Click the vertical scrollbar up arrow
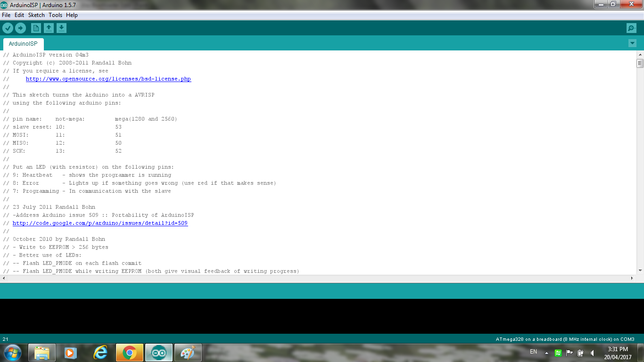 640,55
